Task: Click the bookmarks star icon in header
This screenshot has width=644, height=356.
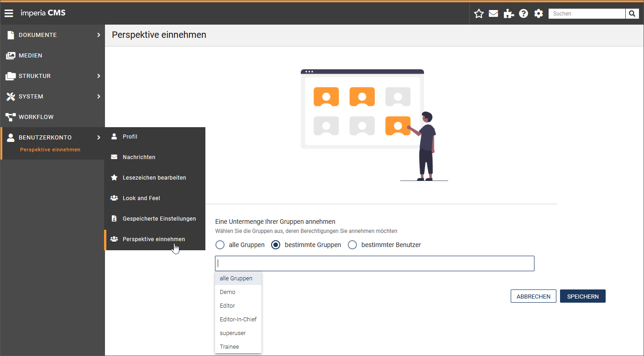Action: tap(479, 14)
